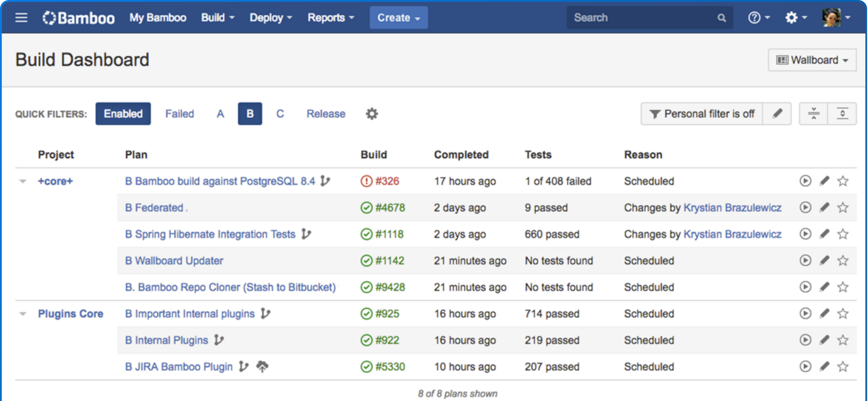Open the Wallboard dropdown
The image size is (868, 401).
pyautogui.click(x=812, y=60)
